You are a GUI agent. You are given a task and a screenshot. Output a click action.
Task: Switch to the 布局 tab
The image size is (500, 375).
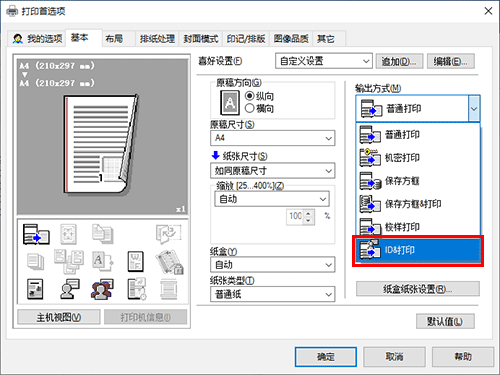coord(118,39)
